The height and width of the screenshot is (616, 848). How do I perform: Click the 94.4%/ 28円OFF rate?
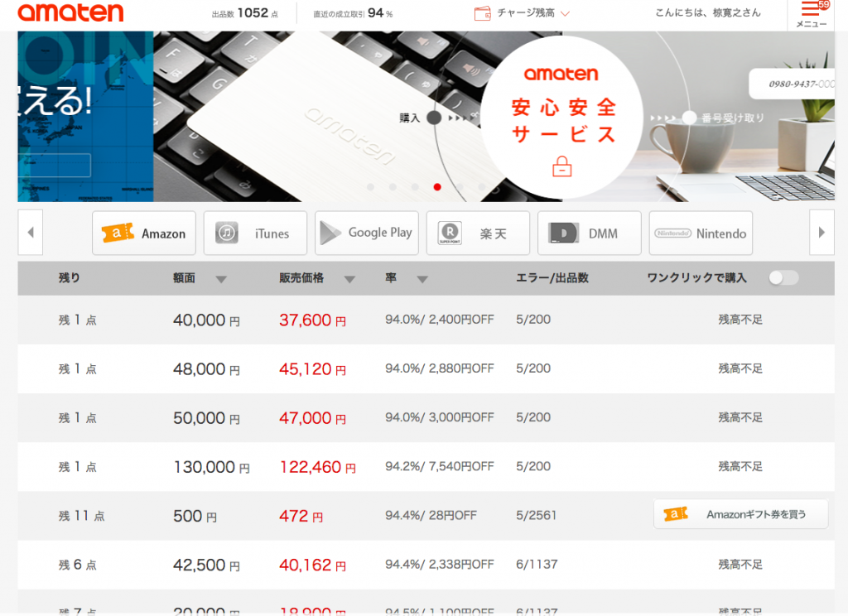click(x=431, y=516)
